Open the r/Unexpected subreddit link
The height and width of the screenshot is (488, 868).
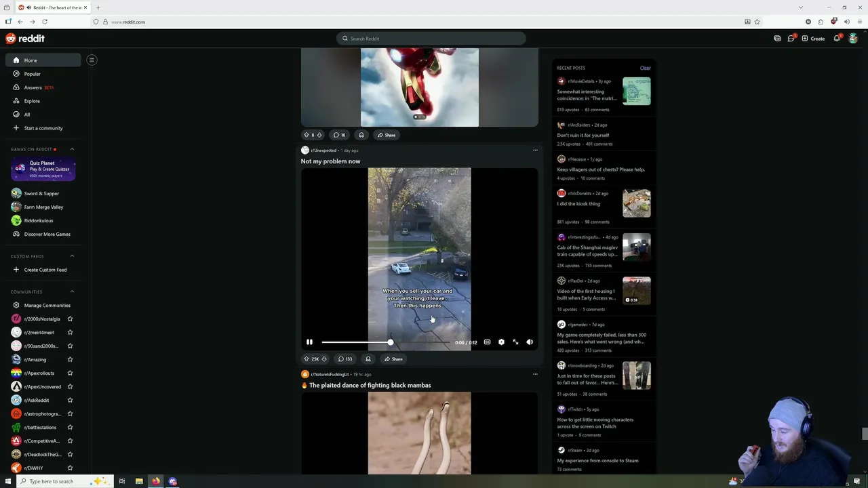click(x=323, y=150)
